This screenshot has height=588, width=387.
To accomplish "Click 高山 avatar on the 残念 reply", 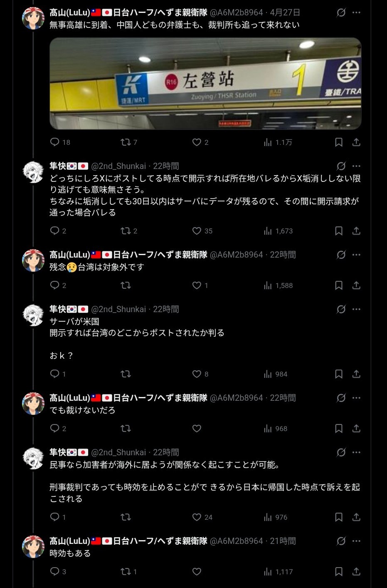I will [x=33, y=261].
